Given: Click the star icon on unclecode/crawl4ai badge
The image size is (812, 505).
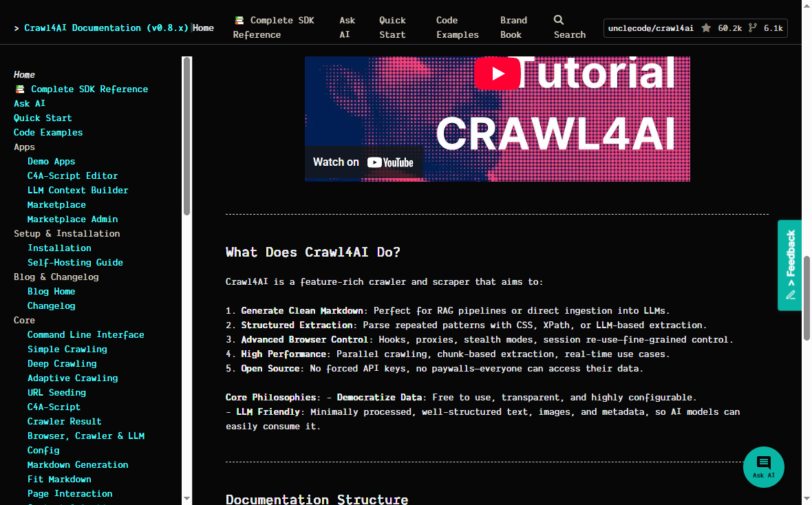Looking at the screenshot, I should pos(706,28).
